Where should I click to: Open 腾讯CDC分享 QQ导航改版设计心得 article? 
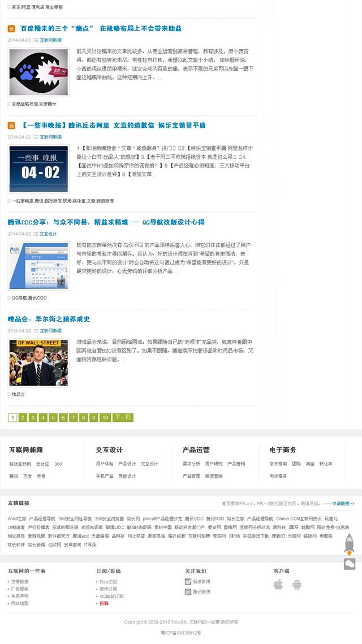[106, 222]
